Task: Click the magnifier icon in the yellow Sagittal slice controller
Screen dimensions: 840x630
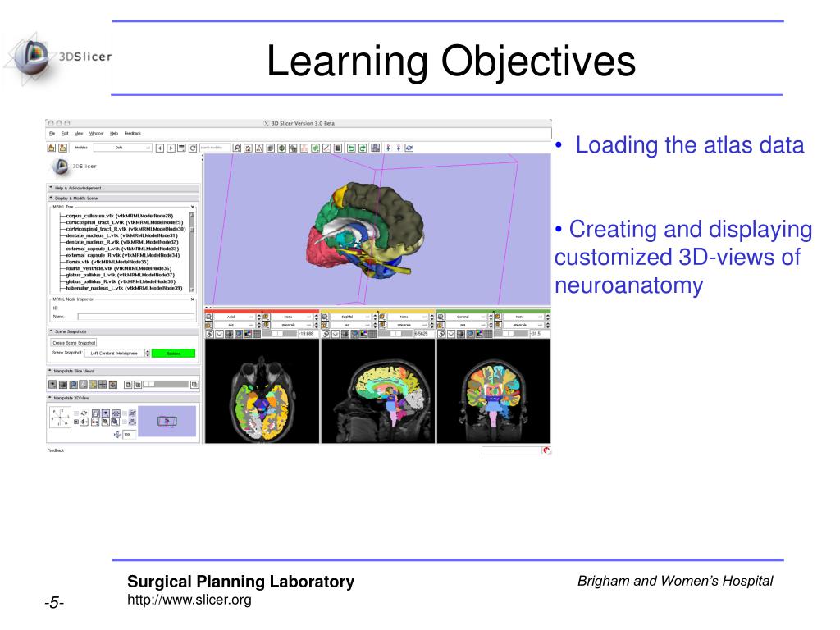Action: [x=325, y=317]
